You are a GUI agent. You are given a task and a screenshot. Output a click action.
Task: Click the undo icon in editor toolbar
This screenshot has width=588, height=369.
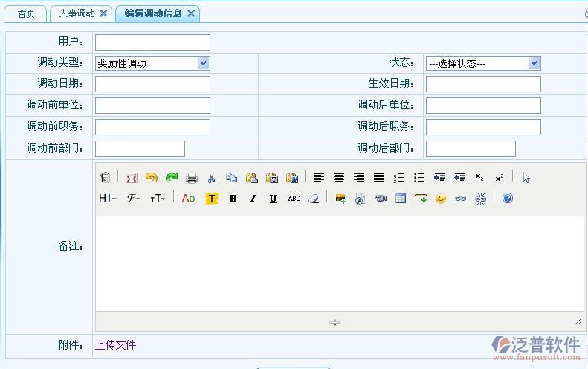(x=152, y=178)
